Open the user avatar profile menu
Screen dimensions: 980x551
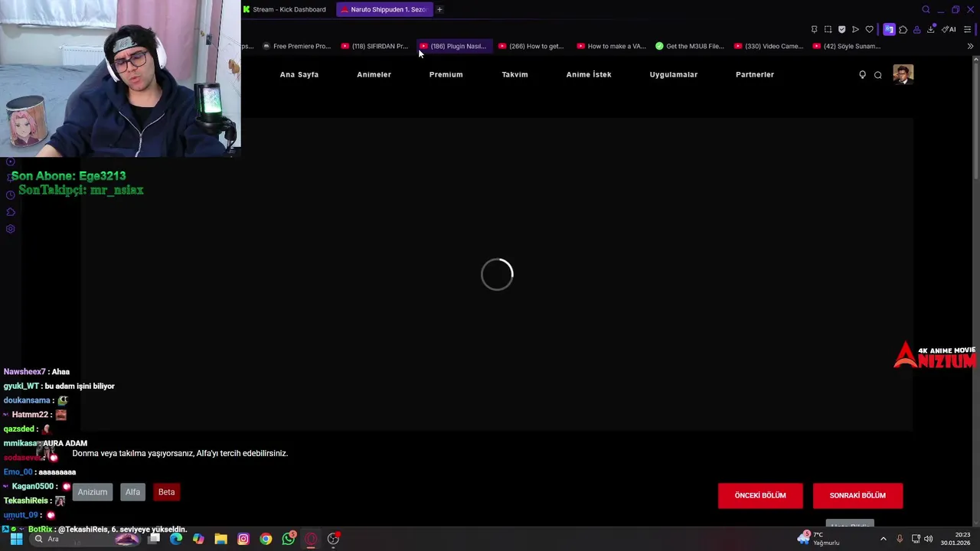coord(903,74)
